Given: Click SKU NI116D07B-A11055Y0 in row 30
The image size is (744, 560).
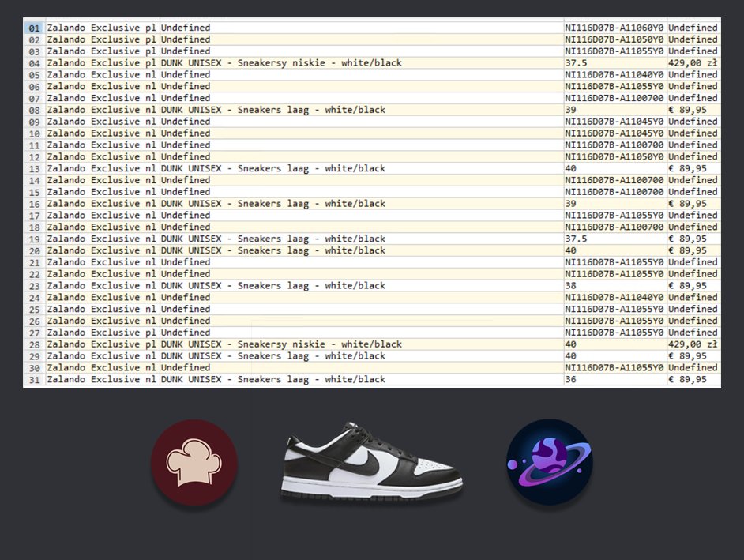Looking at the screenshot, I should [x=614, y=368].
